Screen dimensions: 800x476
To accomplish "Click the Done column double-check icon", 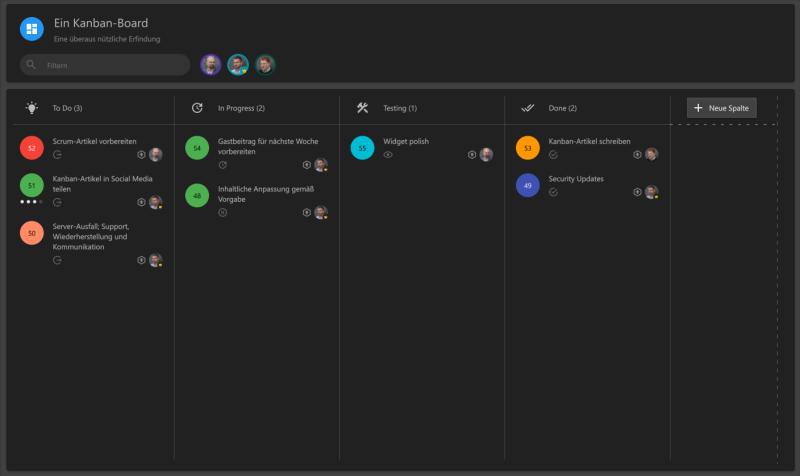I will pos(528,108).
